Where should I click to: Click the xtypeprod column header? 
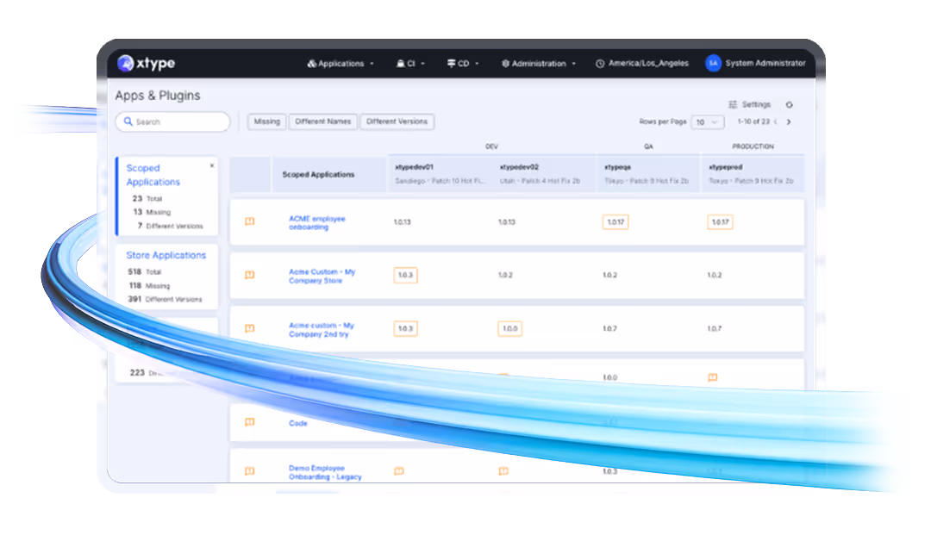click(x=752, y=174)
